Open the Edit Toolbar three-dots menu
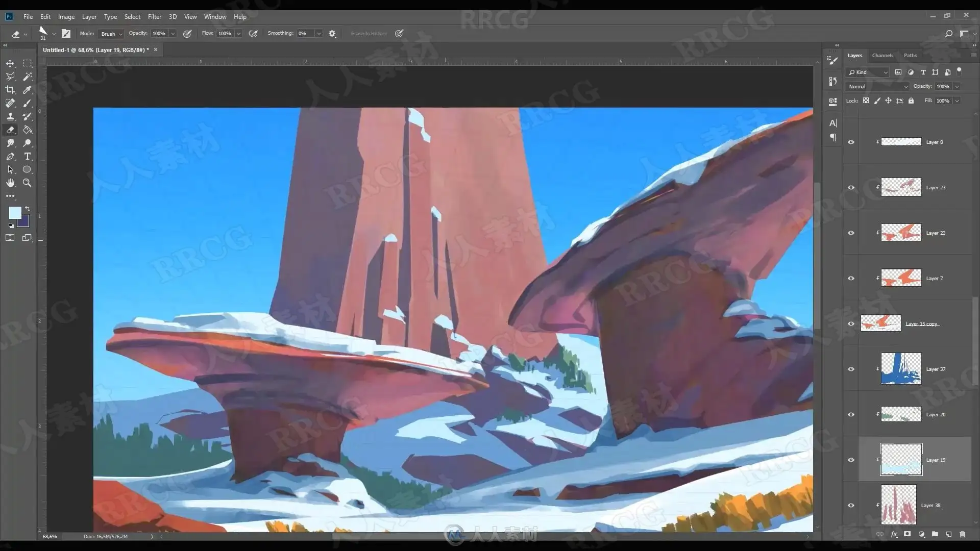The width and height of the screenshot is (980, 551). pyautogui.click(x=10, y=196)
